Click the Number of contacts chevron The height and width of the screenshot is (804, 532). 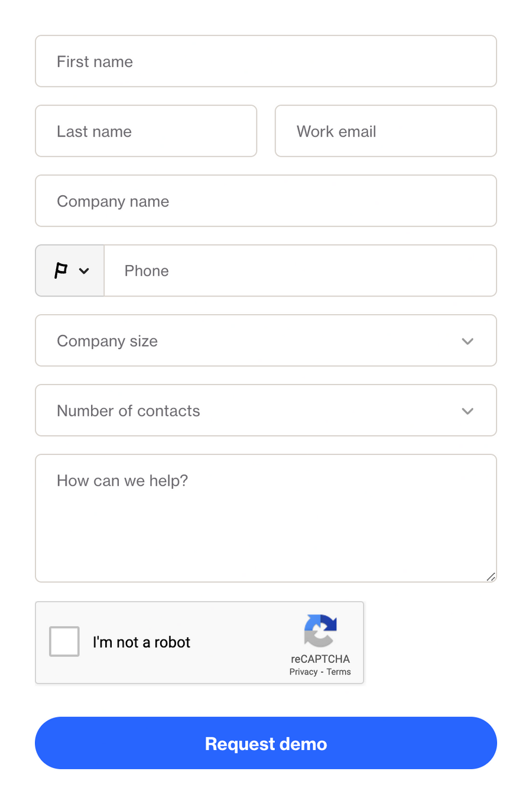point(468,410)
